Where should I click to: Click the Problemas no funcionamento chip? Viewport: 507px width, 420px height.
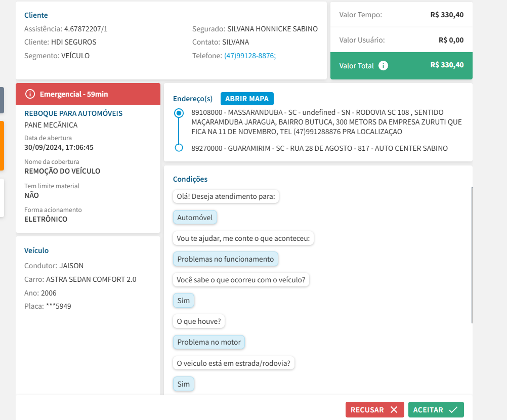pos(225,259)
